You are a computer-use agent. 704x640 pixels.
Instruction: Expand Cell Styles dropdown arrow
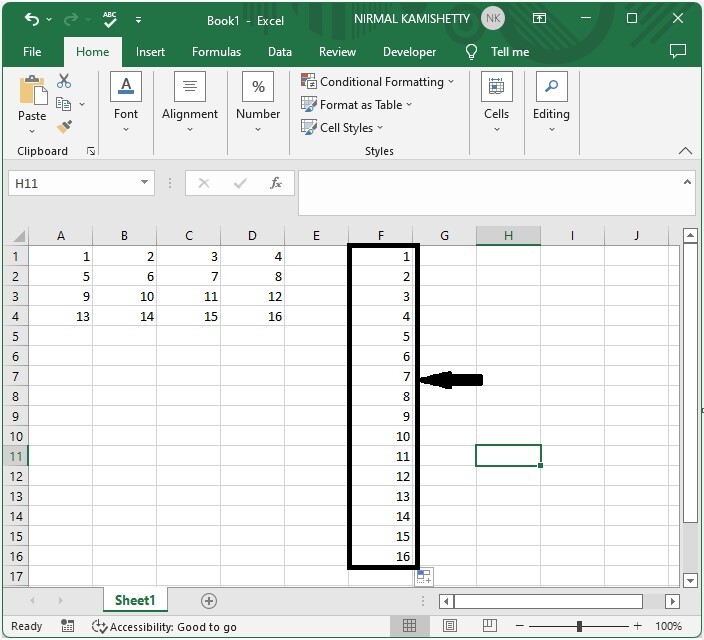tap(380, 128)
